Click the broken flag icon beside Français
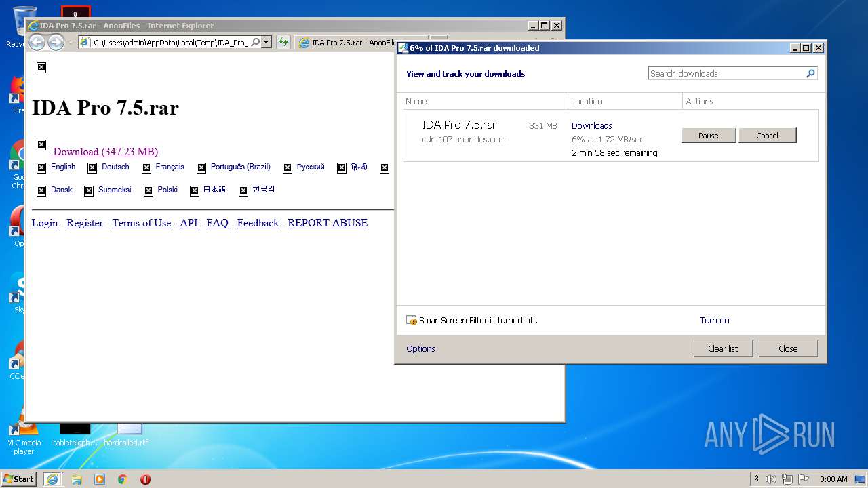Image resolution: width=868 pixels, height=488 pixels. [x=146, y=167]
